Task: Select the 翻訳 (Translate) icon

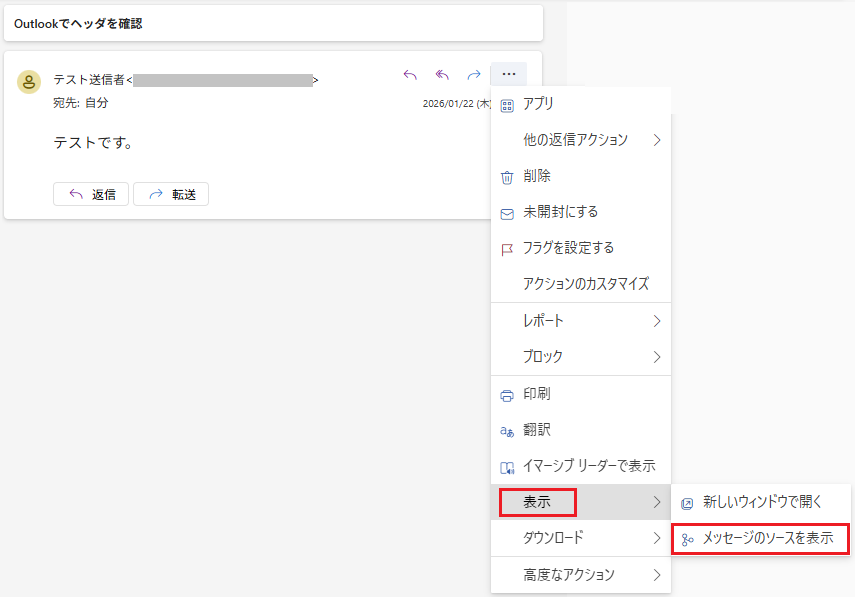Action: [509, 429]
